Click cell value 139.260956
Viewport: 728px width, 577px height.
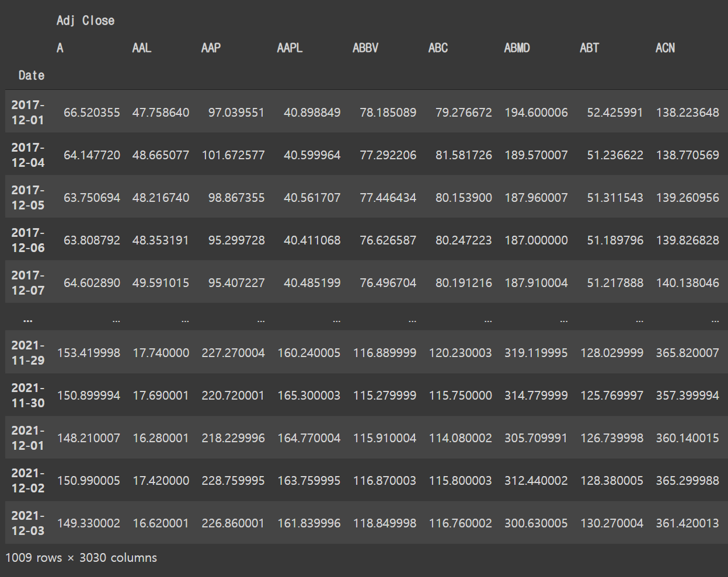(x=688, y=198)
